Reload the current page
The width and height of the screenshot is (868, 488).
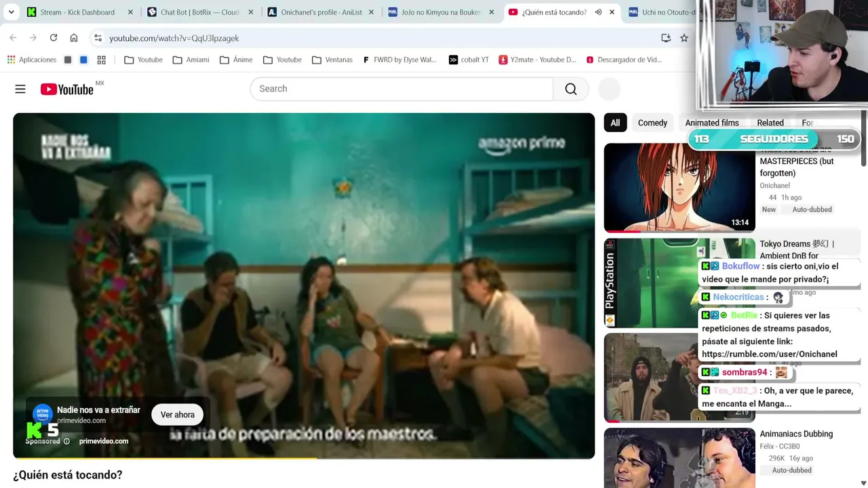point(54,38)
